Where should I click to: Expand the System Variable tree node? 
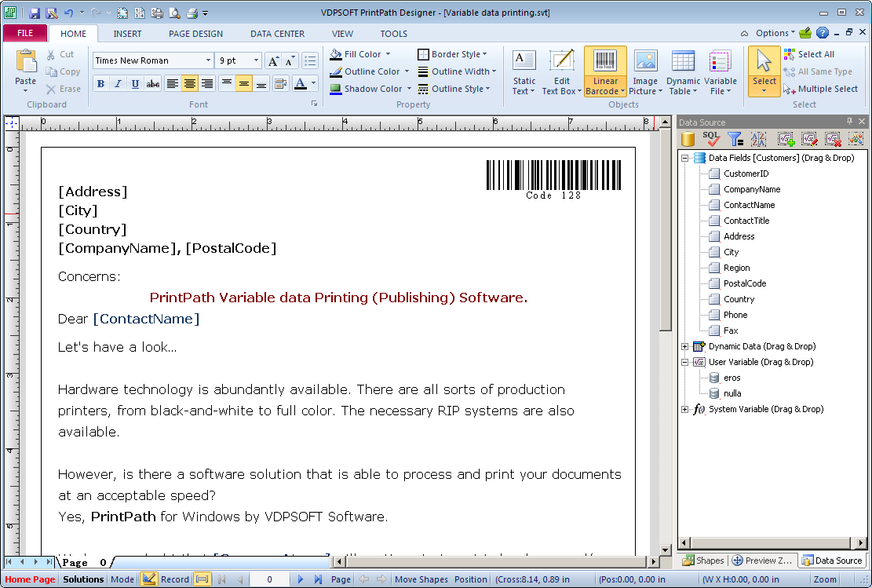pyautogui.click(x=685, y=410)
